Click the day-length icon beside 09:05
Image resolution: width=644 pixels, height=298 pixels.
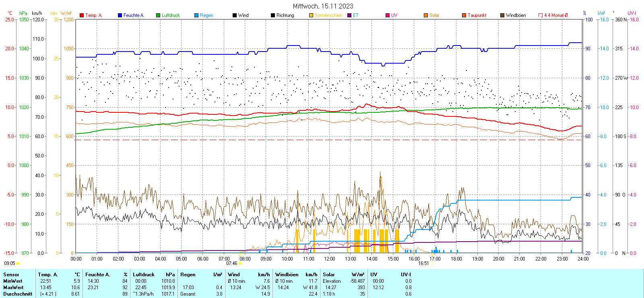tap(18, 263)
